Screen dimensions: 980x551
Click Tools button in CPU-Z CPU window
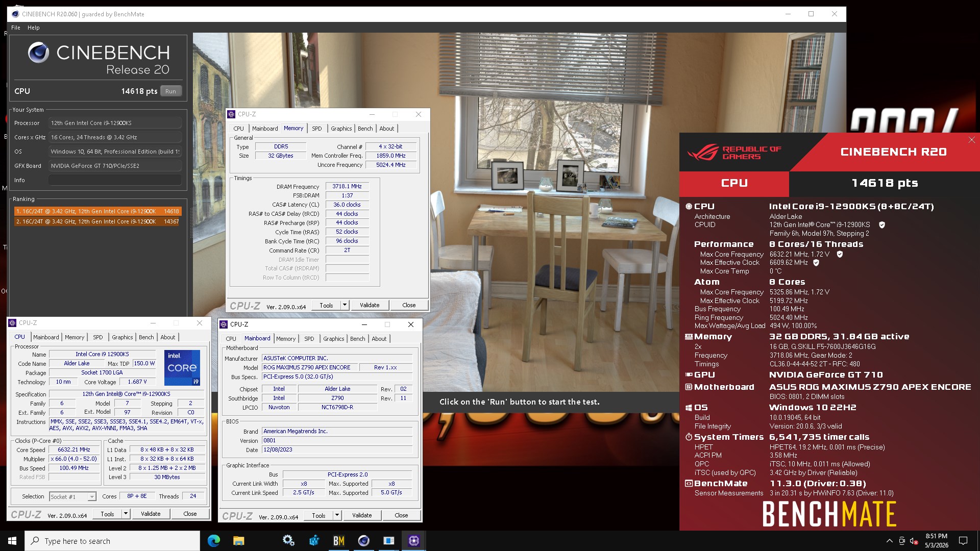[107, 514]
